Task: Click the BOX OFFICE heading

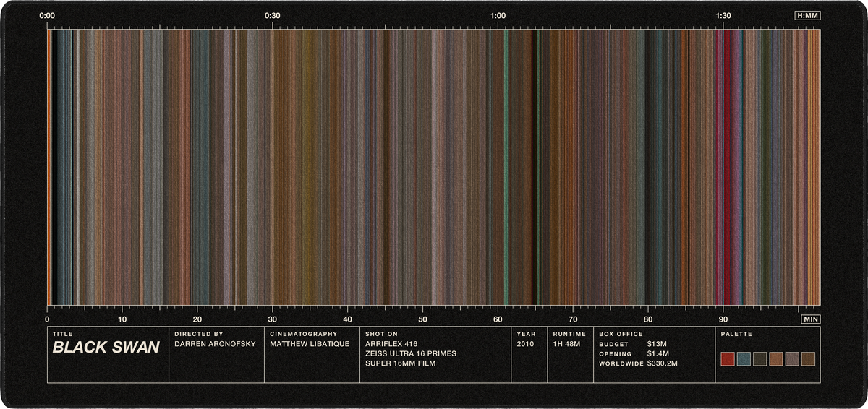Action: coord(621,334)
